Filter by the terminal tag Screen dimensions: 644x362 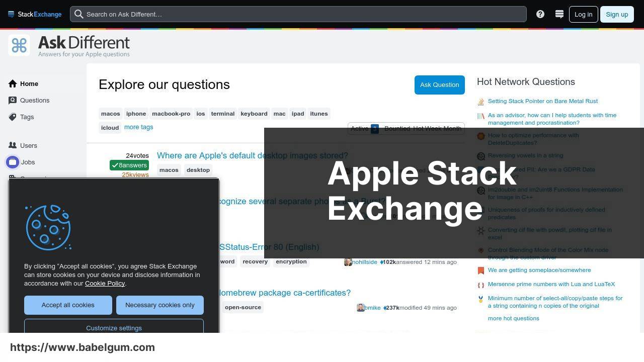pos(223,114)
